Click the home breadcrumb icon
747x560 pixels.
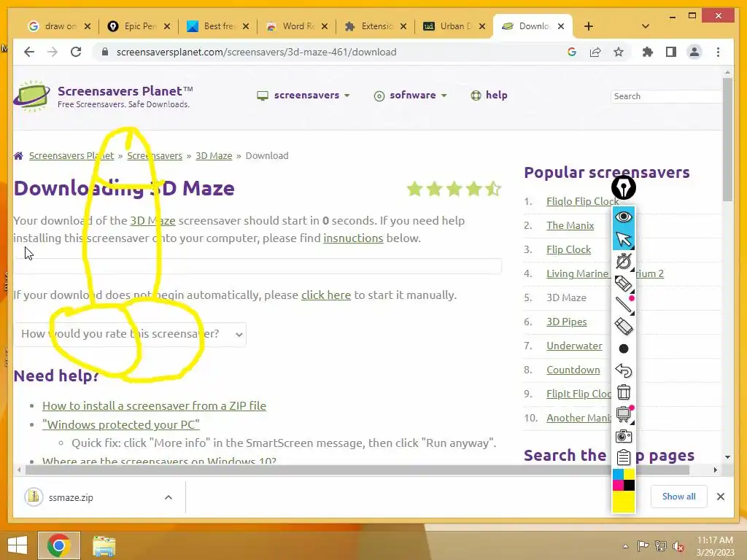[x=18, y=156]
